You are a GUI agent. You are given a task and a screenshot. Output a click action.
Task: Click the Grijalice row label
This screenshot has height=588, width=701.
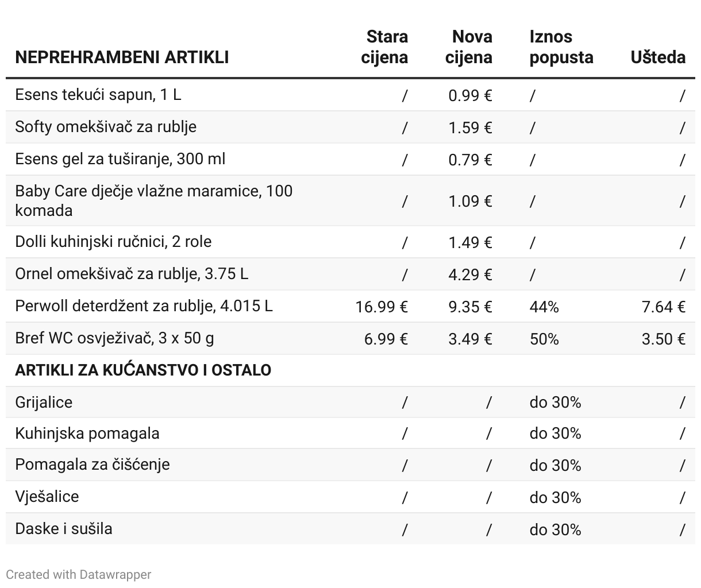[x=44, y=402]
